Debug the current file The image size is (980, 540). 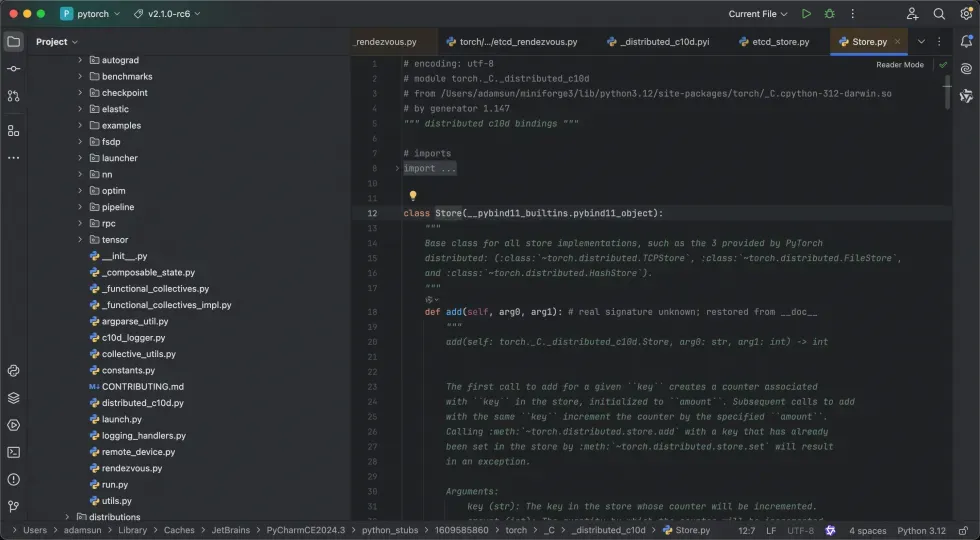point(829,14)
